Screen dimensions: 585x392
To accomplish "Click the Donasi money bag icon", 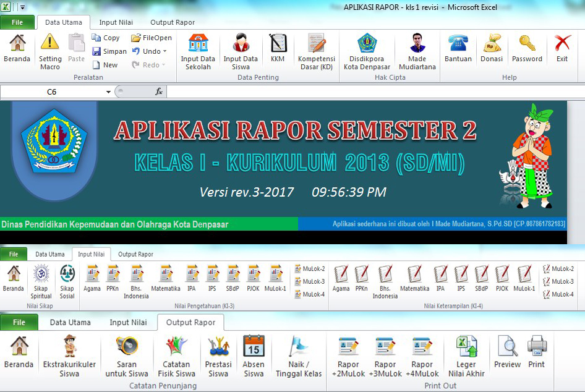I will pyautogui.click(x=492, y=43).
